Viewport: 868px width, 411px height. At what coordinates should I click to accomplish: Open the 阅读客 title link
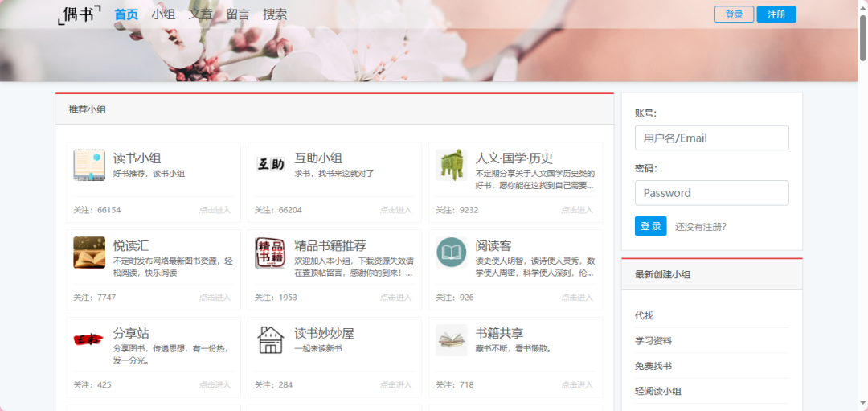pos(493,246)
